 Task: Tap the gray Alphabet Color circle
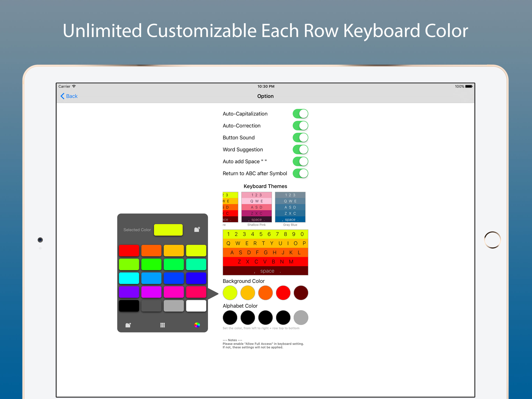(x=301, y=318)
